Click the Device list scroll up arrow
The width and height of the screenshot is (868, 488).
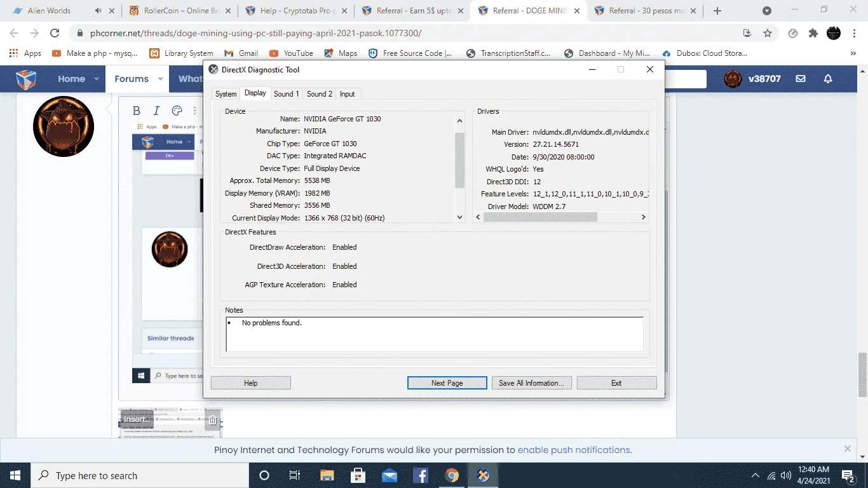point(460,121)
